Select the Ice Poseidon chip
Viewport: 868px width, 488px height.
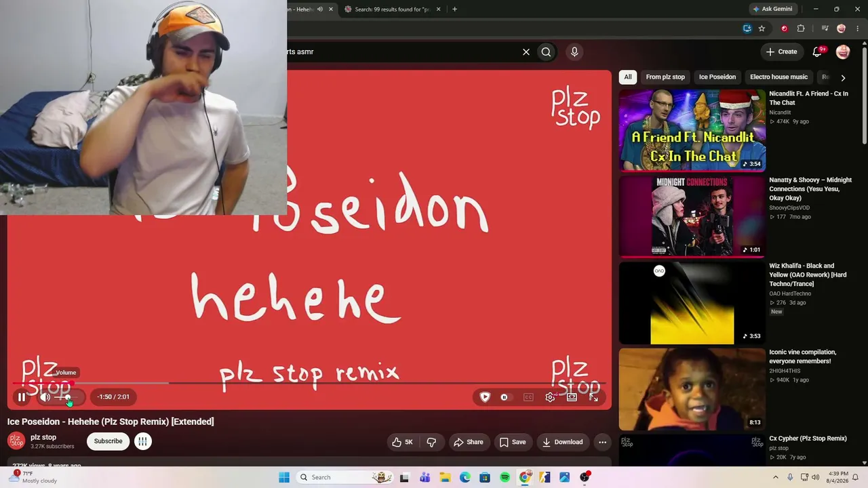717,77
